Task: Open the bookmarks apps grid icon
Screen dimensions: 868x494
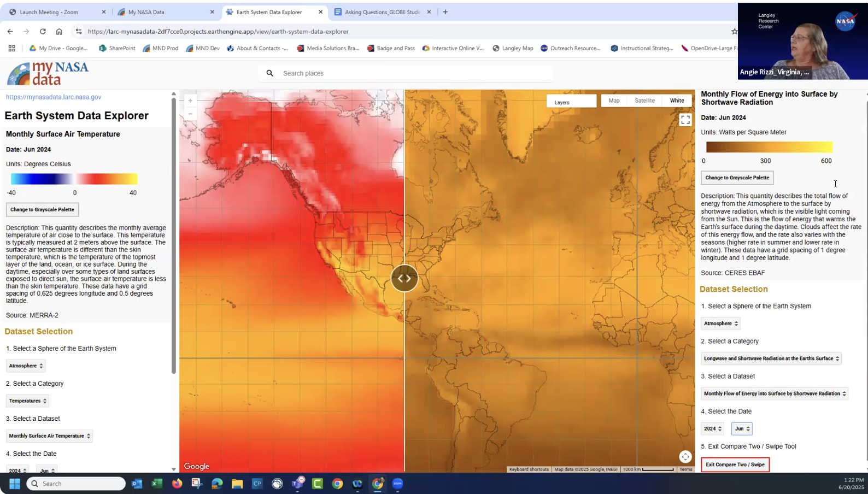Action: tap(11, 48)
